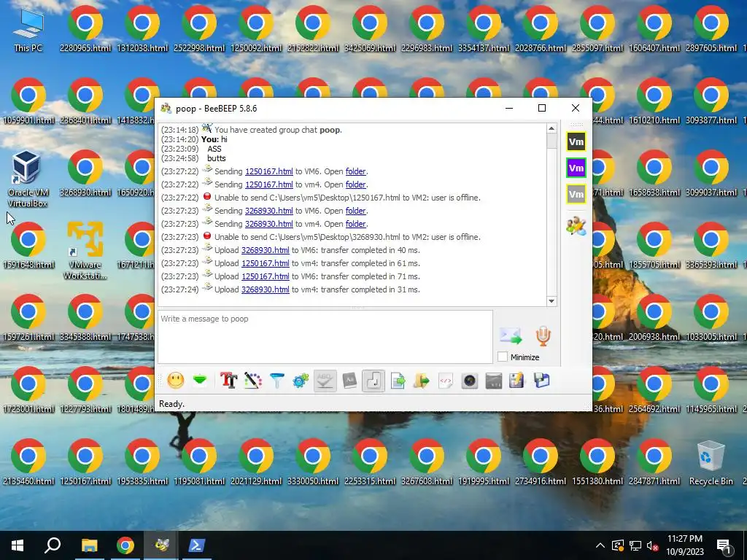Click the muted speaker volume tray icon
This screenshot has width=747, height=560.
tap(652, 545)
